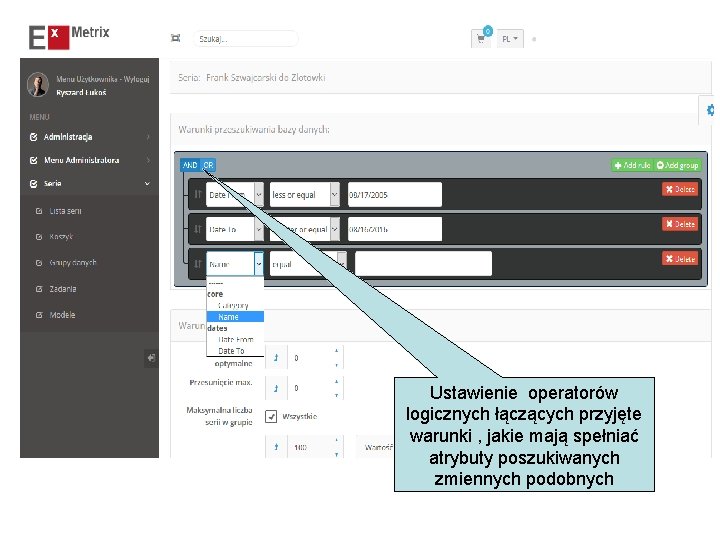Image resolution: width=720 pixels, height=540 pixels.
Task: Click the Date To rule date value field
Action: click(395, 229)
